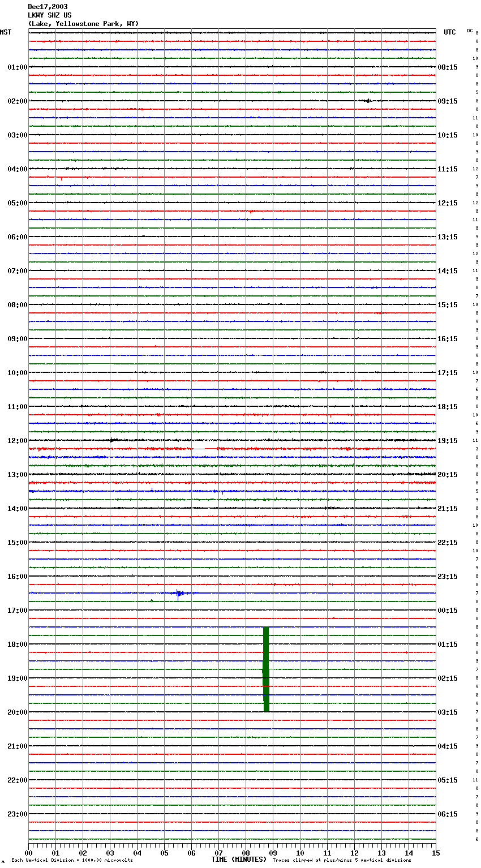Click the 23:00 MST time label
The width and height of the screenshot is (481, 868).
pyautogui.click(x=17, y=814)
